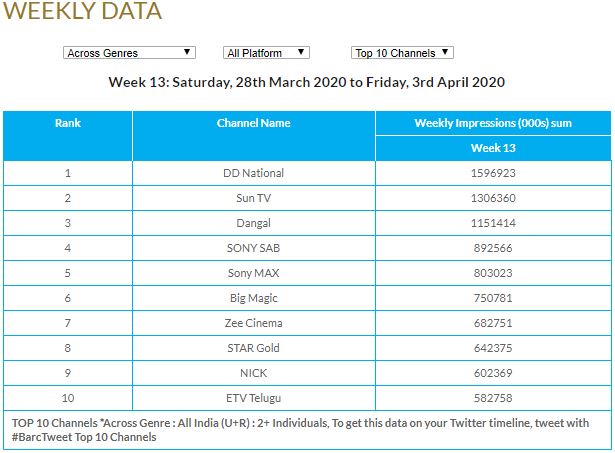Screen dimensions: 615x453
Task: Select Big Magic in the table
Action: click(254, 298)
